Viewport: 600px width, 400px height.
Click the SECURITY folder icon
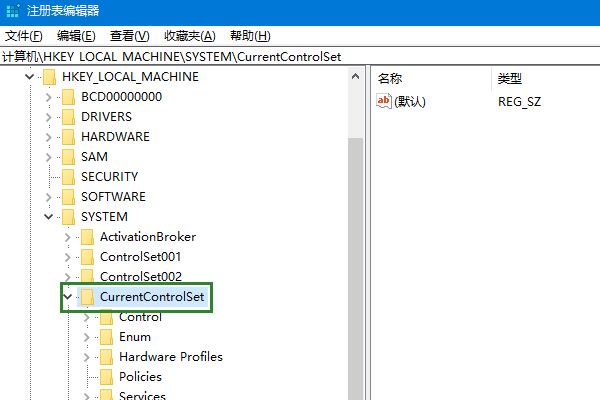[x=68, y=177]
